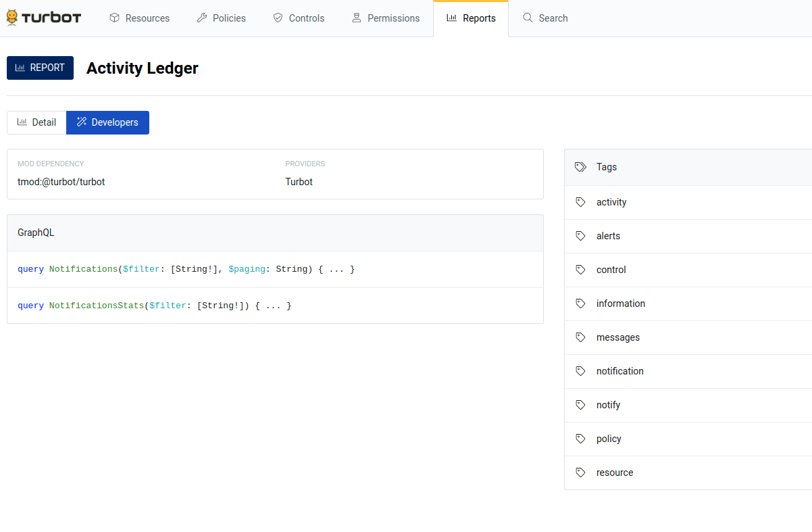The height and width of the screenshot is (532, 812).
Task: Open the 'policy' tag link
Action: point(609,438)
